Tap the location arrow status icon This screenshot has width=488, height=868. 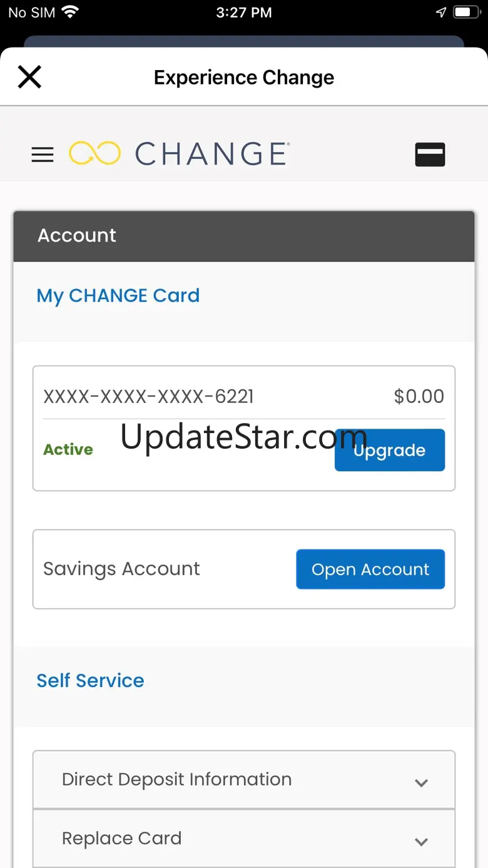coord(441,13)
